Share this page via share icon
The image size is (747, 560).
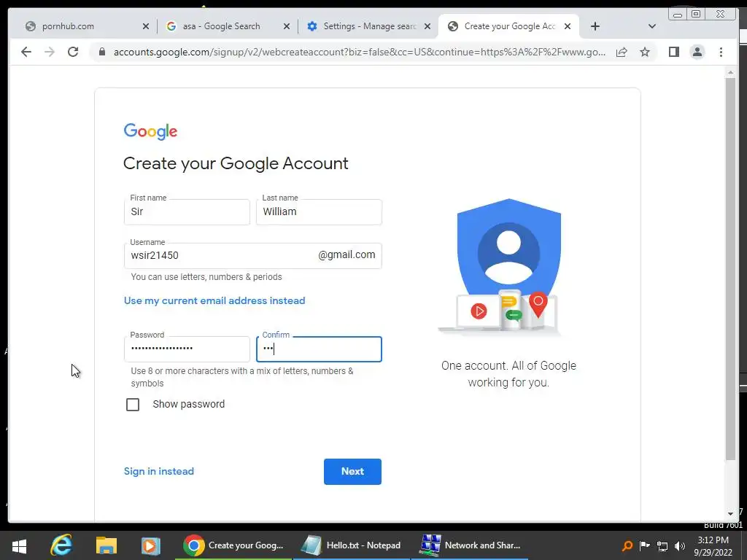622,52
